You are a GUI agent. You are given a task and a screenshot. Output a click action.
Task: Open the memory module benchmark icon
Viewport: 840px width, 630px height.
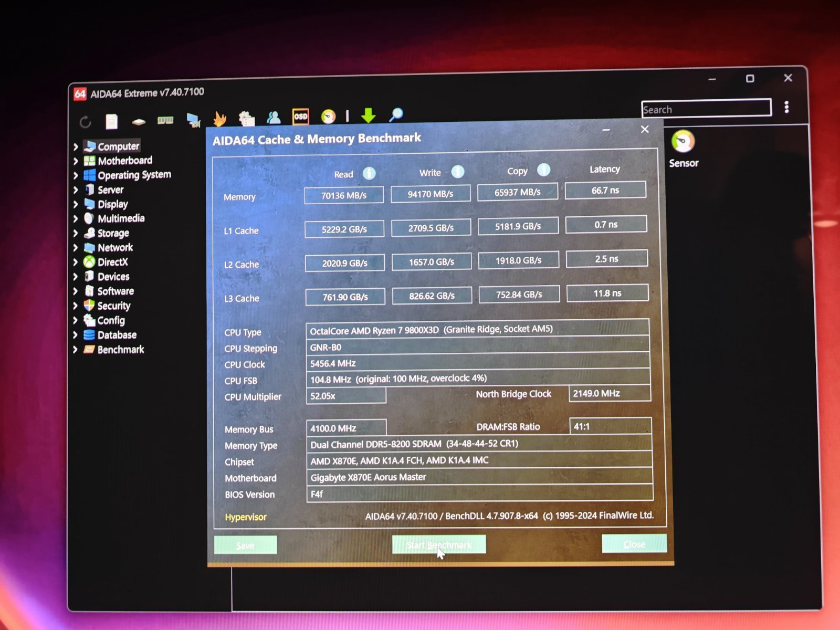tap(165, 121)
